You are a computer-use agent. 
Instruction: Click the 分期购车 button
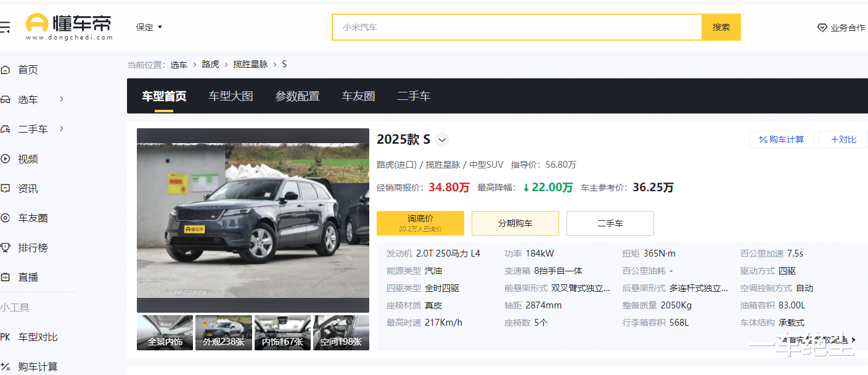(x=515, y=223)
